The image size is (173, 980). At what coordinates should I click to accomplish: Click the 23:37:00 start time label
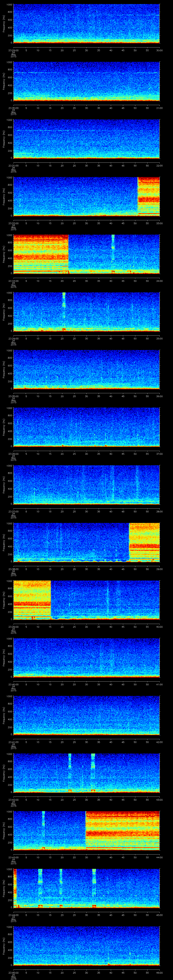pos(13,511)
